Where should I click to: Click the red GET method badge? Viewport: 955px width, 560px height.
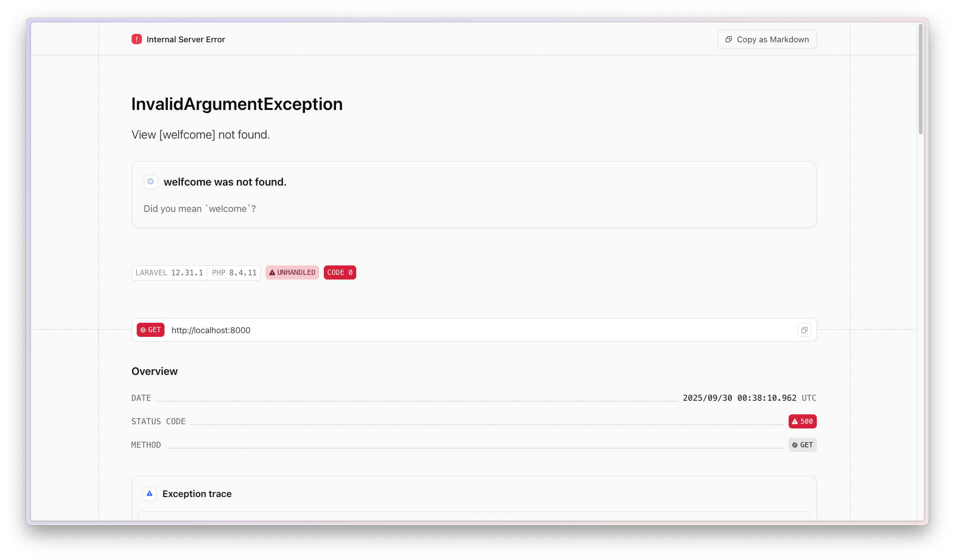pos(150,330)
